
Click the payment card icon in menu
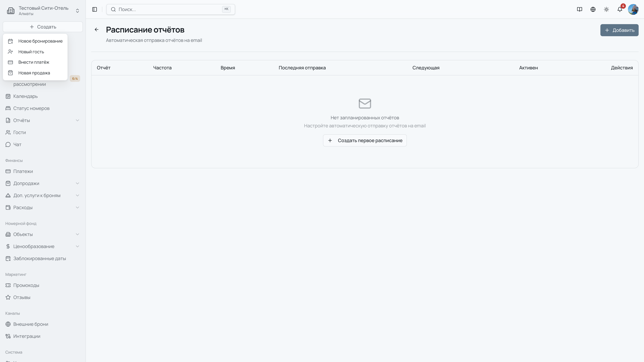coord(11,62)
